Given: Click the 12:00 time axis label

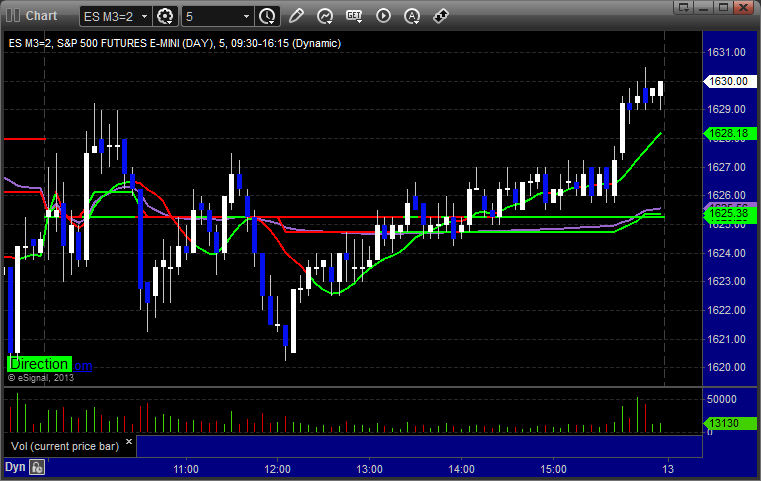Looking at the screenshot, I should click(278, 469).
